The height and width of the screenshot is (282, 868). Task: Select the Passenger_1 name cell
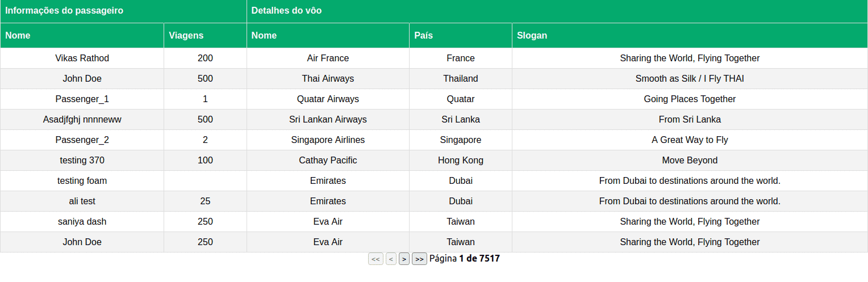pyautogui.click(x=82, y=99)
